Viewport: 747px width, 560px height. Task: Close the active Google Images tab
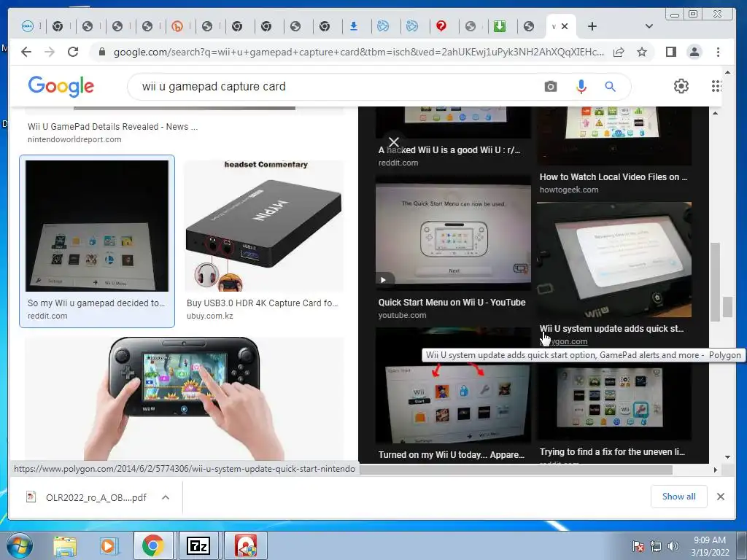coord(565,26)
